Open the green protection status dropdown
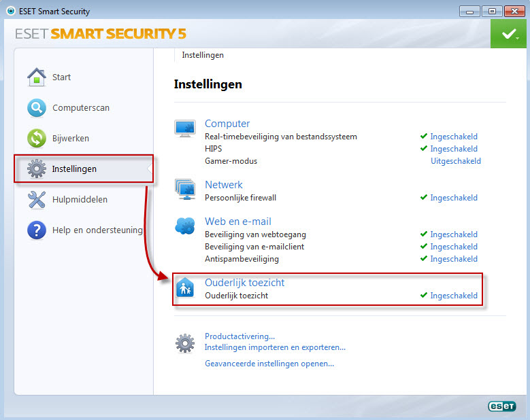The height and width of the screenshot is (420, 530). [508, 34]
